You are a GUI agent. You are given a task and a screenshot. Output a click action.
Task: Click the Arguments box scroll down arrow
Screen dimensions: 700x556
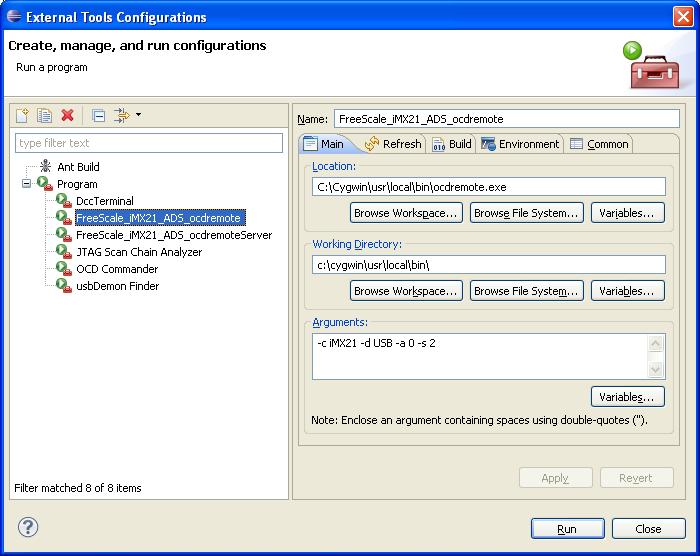coord(657,370)
